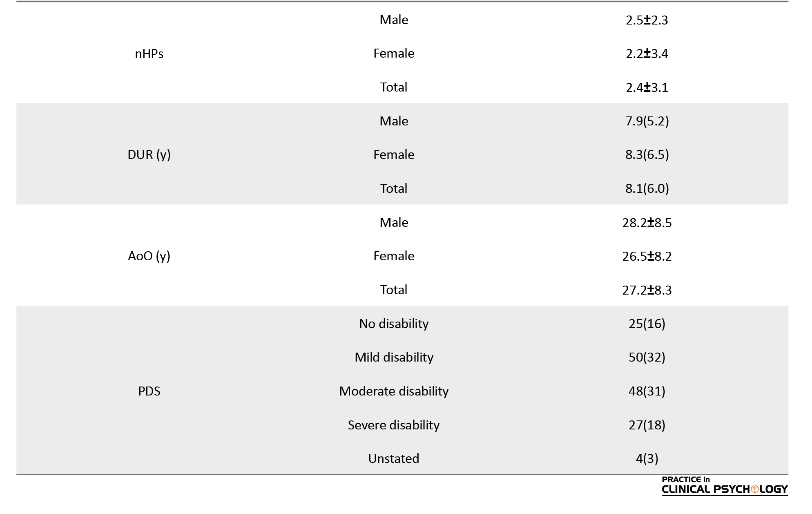Select the DUR Female value 8.3(6.5)

point(647,155)
